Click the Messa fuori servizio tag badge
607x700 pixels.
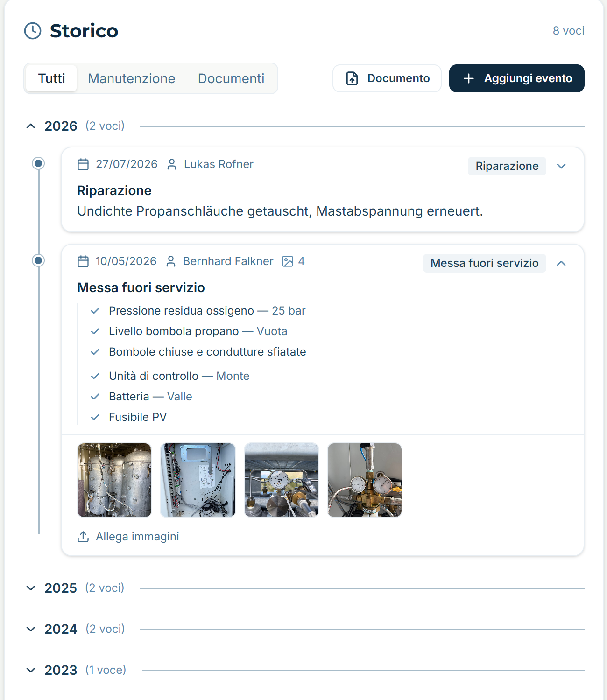coord(485,263)
